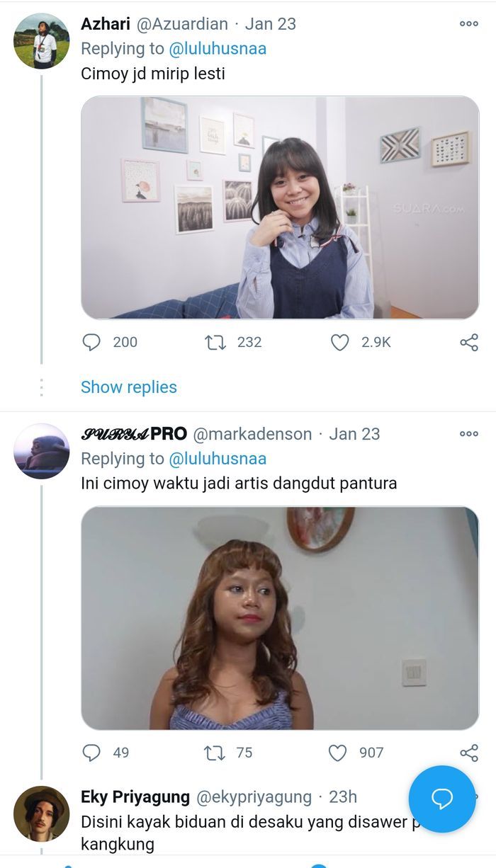Expand the thread via the vertical dots connector
This screenshot has width=496, height=868.
click(x=40, y=387)
